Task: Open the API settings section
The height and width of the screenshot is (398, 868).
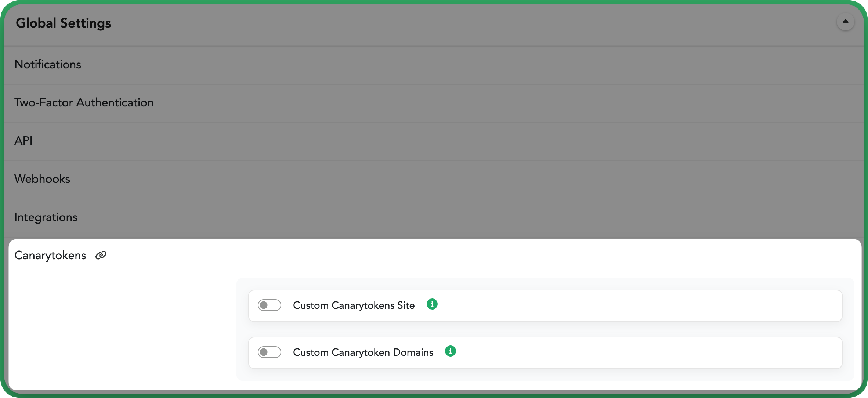Action: pyautogui.click(x=434, y=142)
